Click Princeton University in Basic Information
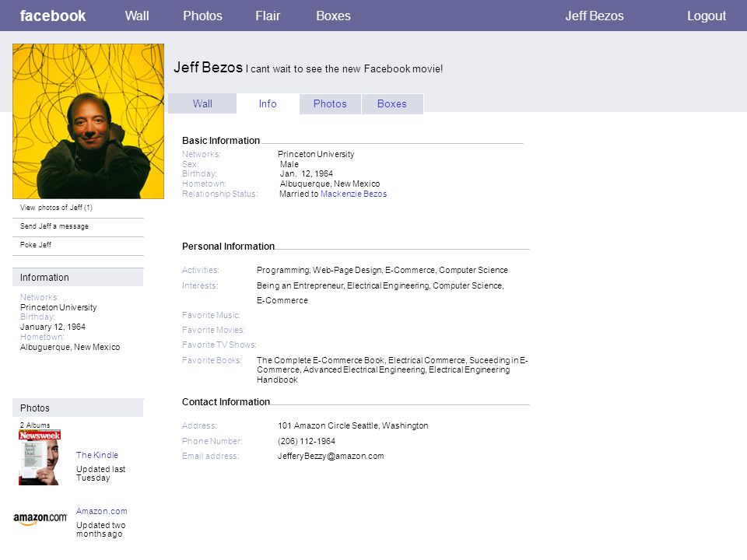Viewport: 747px width, 560px height. pos(316,154)
